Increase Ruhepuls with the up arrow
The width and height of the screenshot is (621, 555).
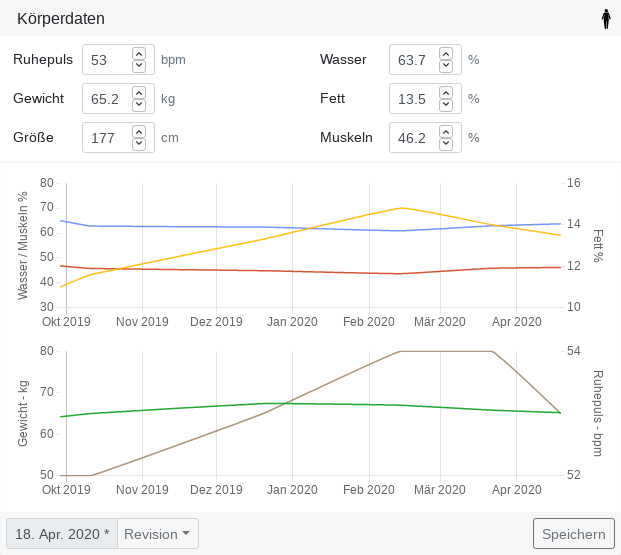[139, 53]
